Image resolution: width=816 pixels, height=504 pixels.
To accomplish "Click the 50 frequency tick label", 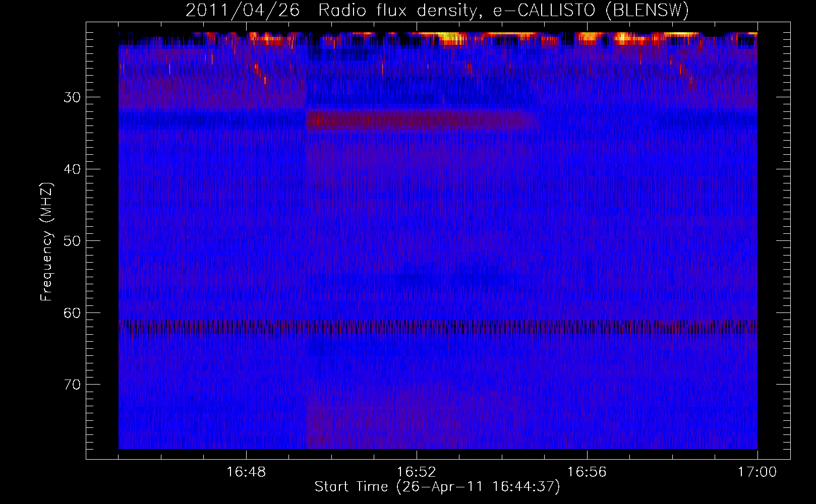I will [x=72, y=241].
